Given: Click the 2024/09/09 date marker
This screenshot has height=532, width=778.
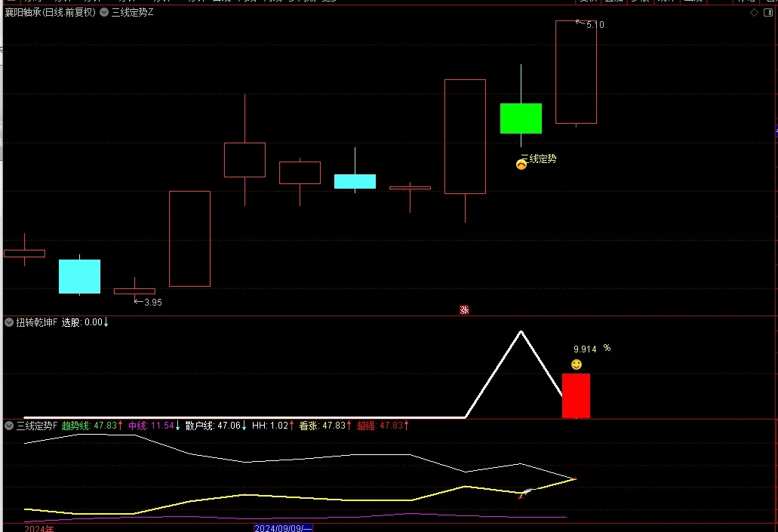Looking at the screenshot, I should (x=284, y=527).
